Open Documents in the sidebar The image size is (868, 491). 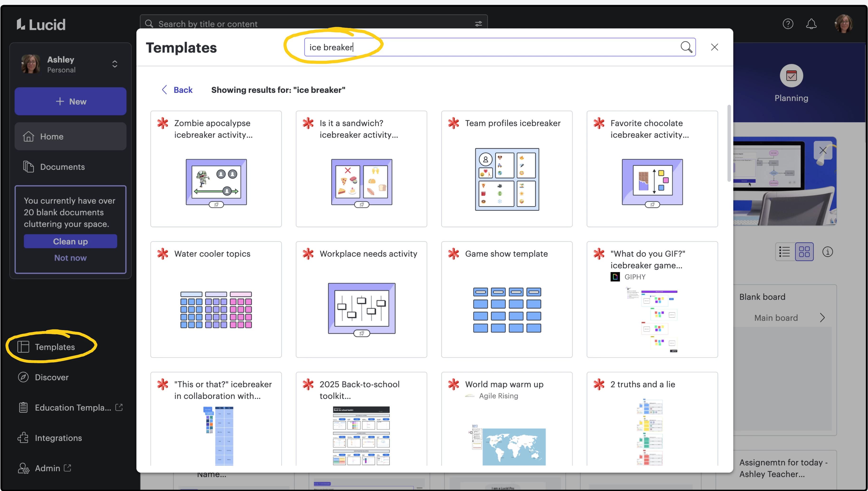(62, 167)
